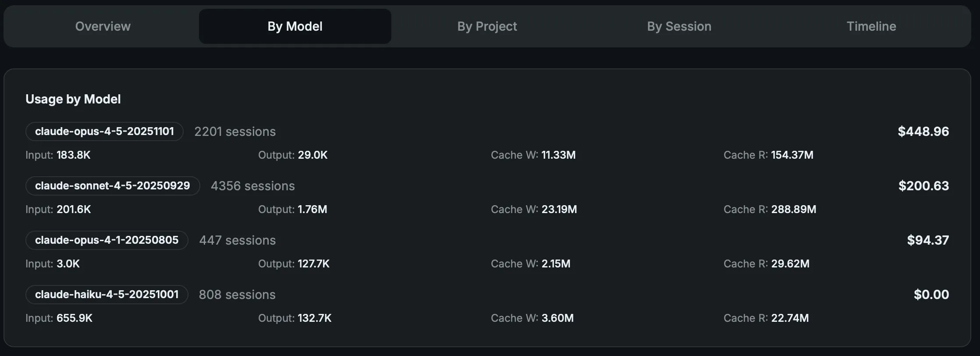Click the $200.63 cost for Sonnet 4.5
Viewport: 980px width, 356px height.
click(923, 186)
